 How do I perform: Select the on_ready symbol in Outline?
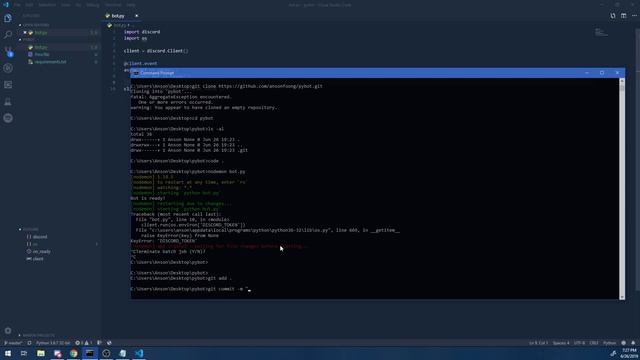[42, 251]
